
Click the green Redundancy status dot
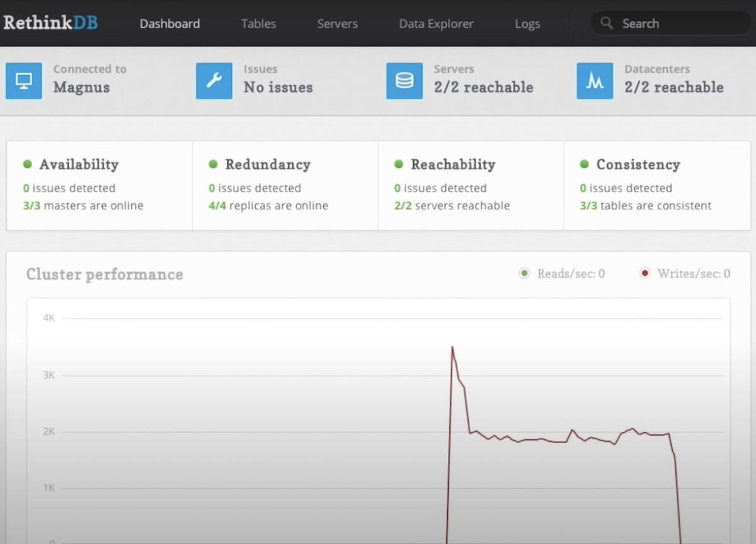tap(213, 164)
